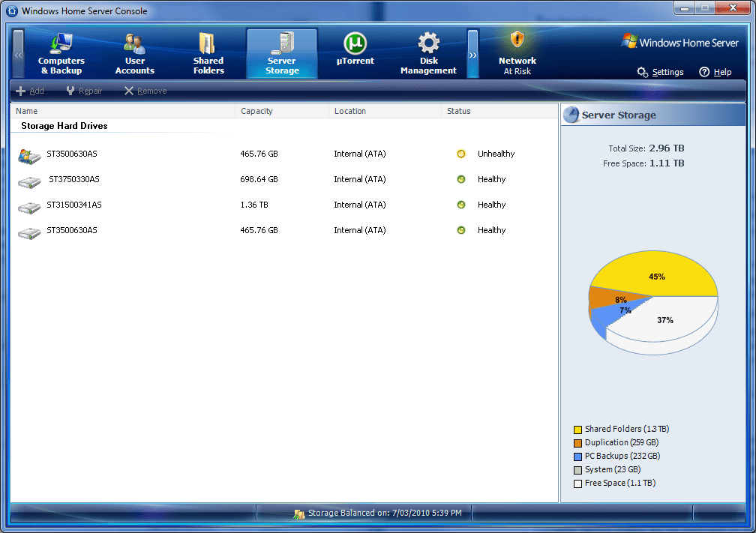This screenshot has height=533, width=756.
Task: Click the green status indicator for ST3750330AS
Action: [461, 179]
